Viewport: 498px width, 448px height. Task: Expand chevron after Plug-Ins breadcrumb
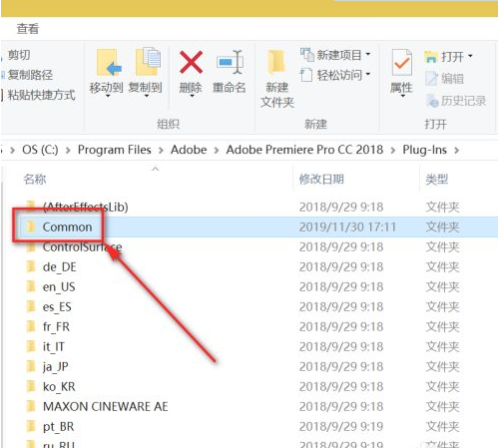[457, 151]
